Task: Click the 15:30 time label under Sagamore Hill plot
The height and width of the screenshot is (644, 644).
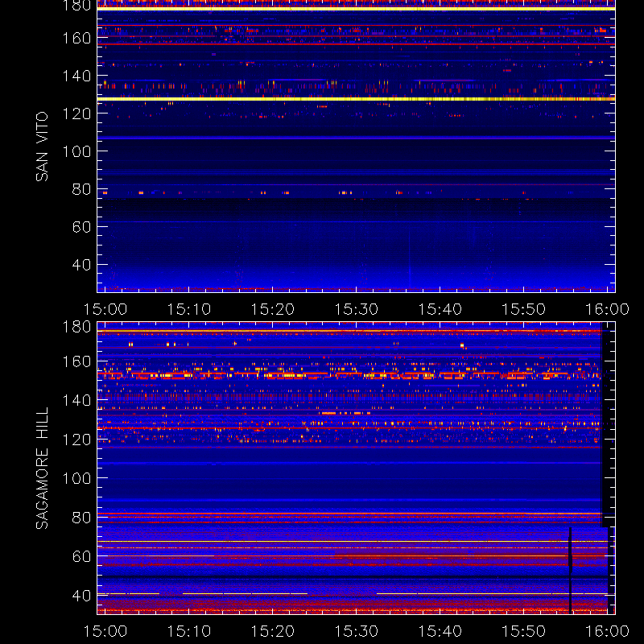Action: (x=357, y=631)
